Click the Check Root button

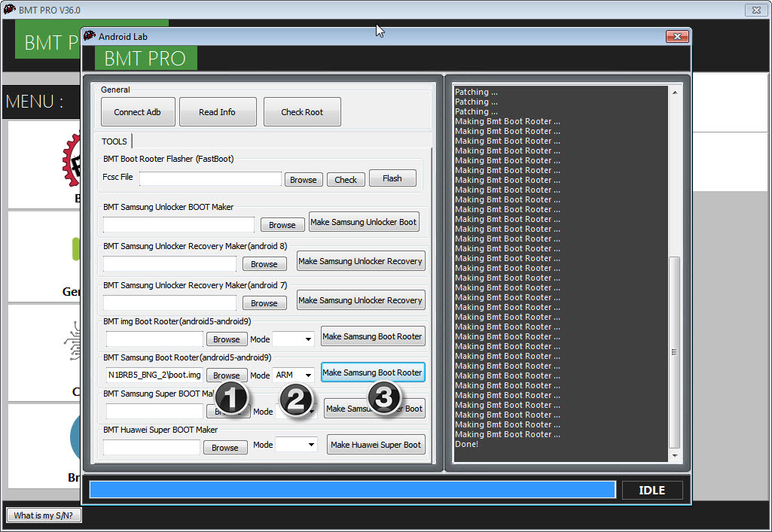(x=302, y=112)
